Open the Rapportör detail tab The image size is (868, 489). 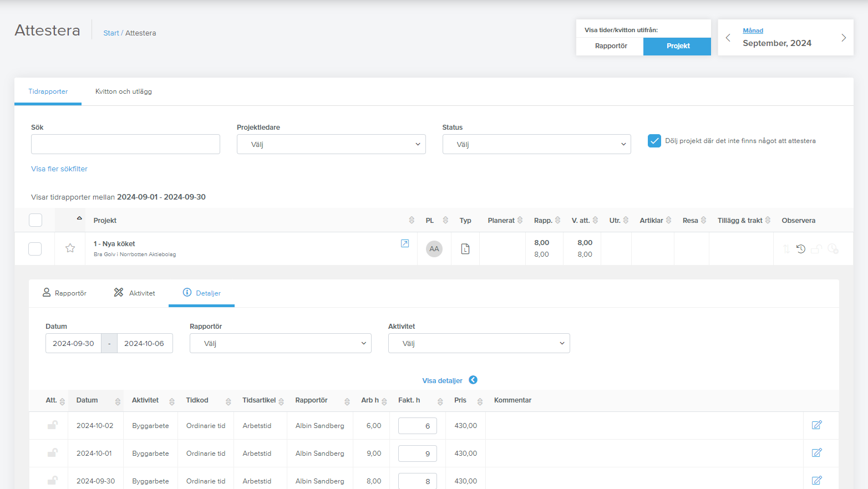click(64, 293)
